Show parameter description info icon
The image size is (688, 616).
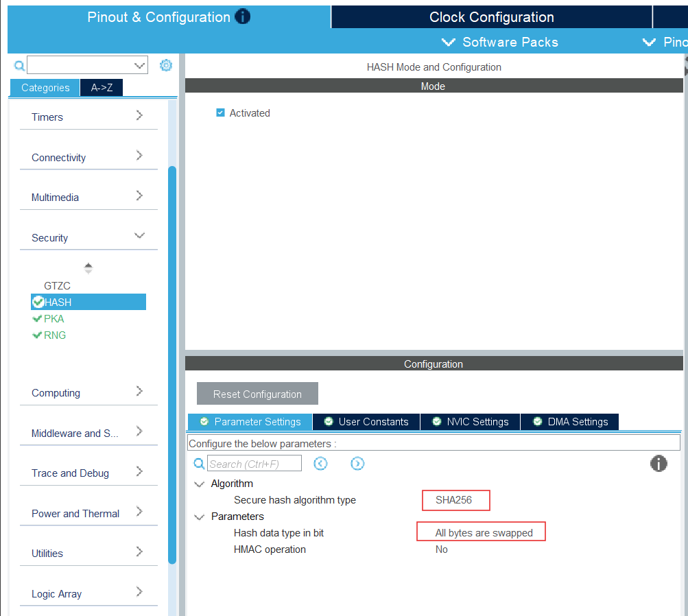(659, 463)
